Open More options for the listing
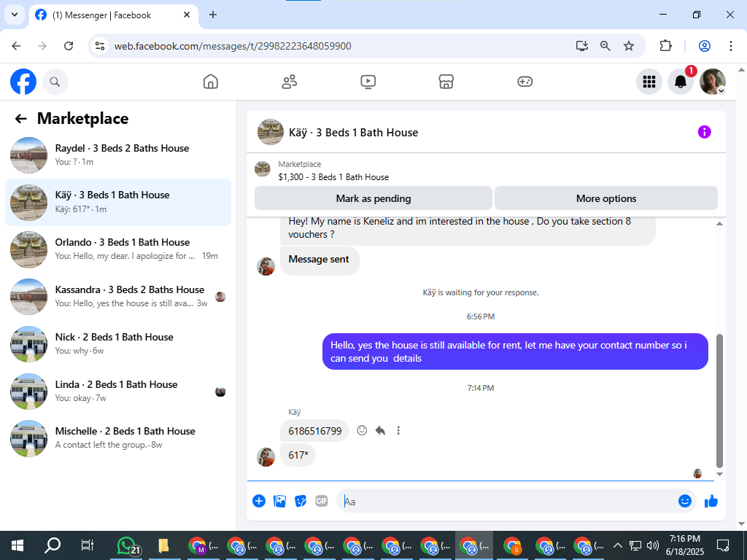This screenshot has height=560, width=747. point(606,198)
